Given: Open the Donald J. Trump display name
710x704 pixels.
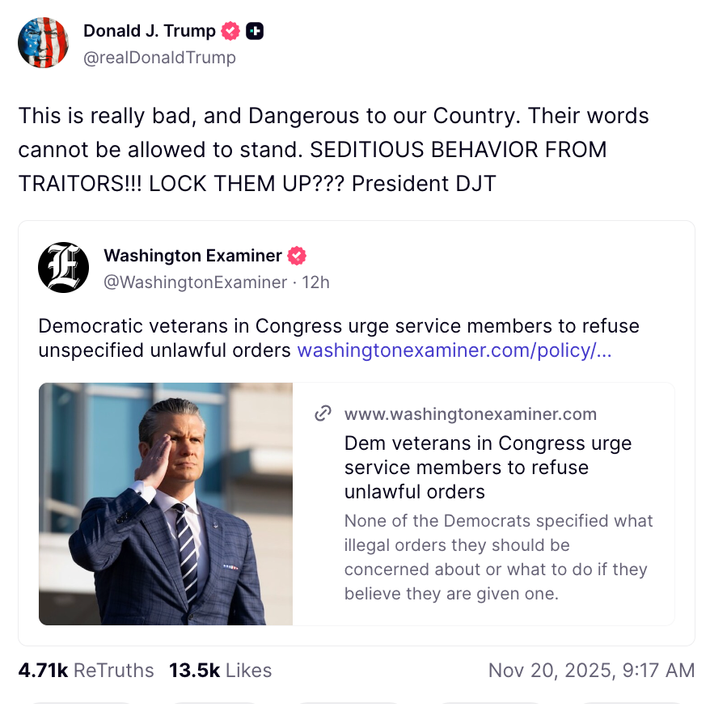Looking at the screenshot, I should [x=149, y=31].
